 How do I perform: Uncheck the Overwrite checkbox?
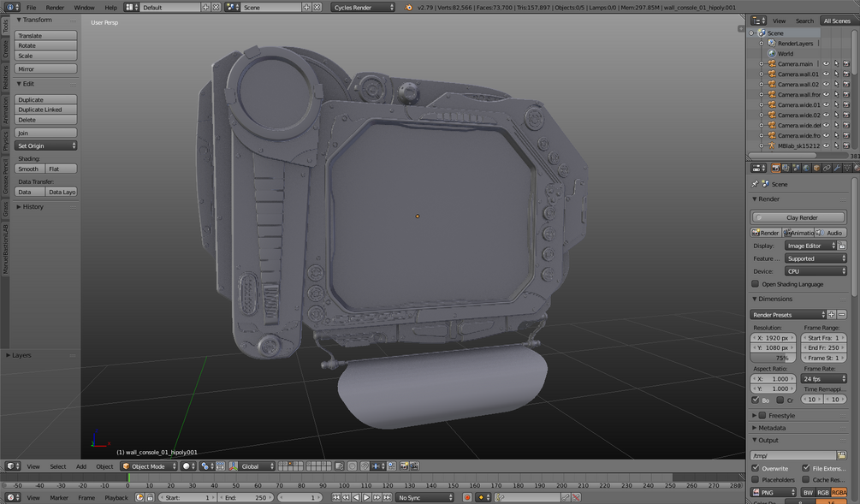pyautogui.click(x=756, y=468)
